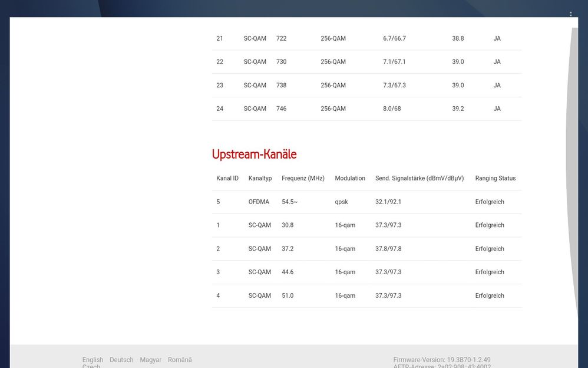
Task: Click the Erfolgreich status of channel 4
Action: [x=490, y=295]
